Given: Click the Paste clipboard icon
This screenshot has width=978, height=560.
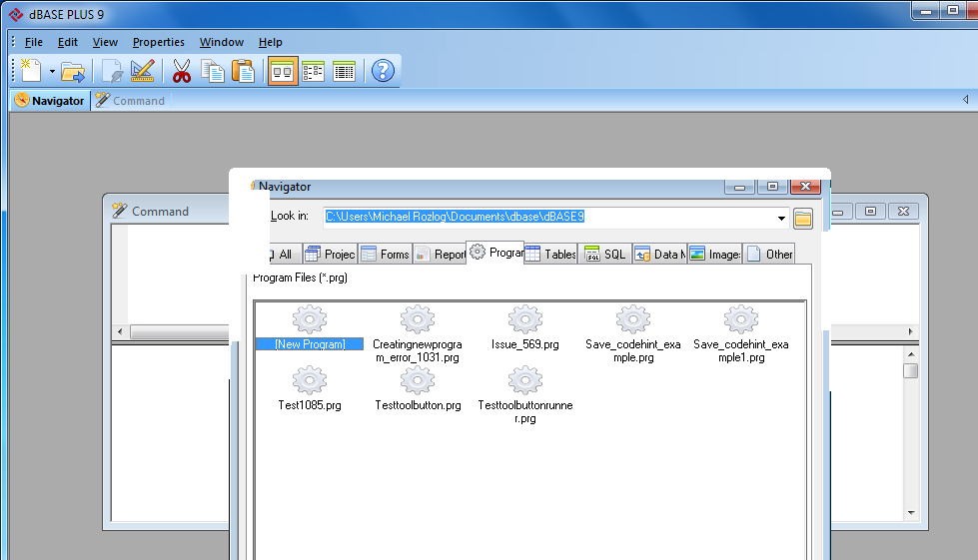Looking at the screenshot, I should pos(244,72).
